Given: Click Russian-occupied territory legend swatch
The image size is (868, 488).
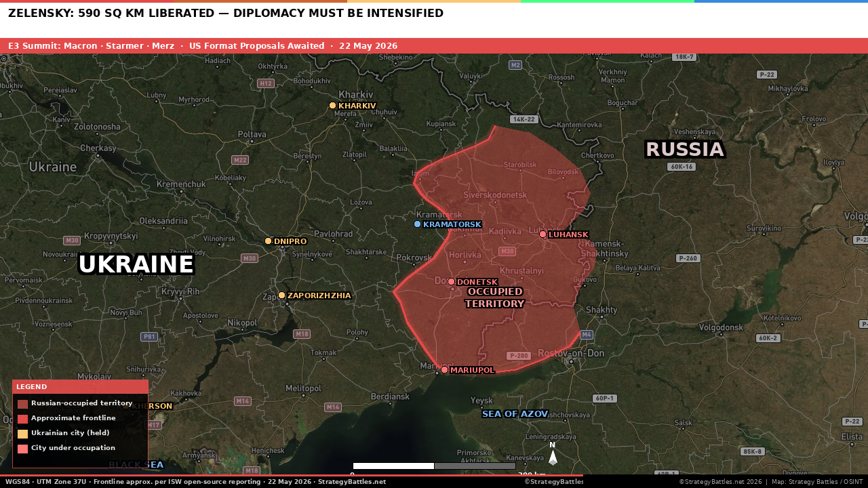Looking at the screenshot, I should [22, 404].
